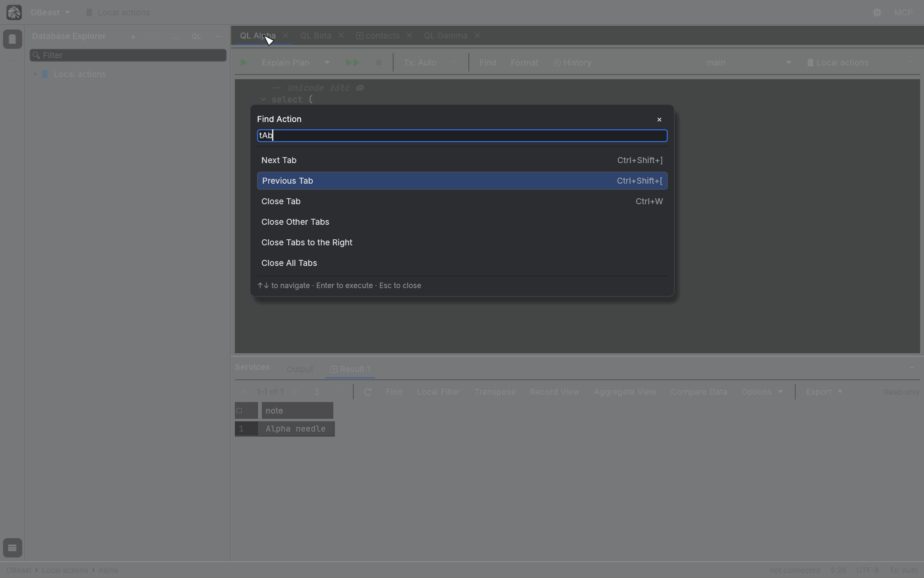Select the Next Tab action

click(x=462, y=160)
